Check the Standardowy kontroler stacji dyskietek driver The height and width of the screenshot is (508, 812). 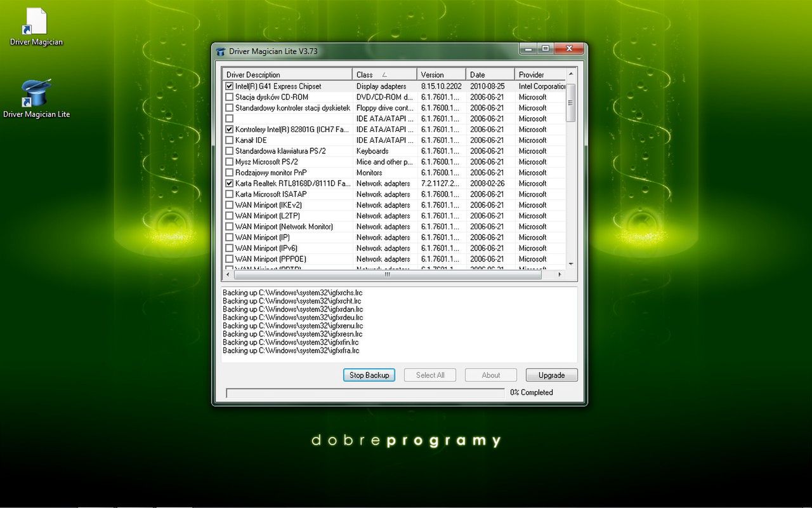click(x=230, y=108)
